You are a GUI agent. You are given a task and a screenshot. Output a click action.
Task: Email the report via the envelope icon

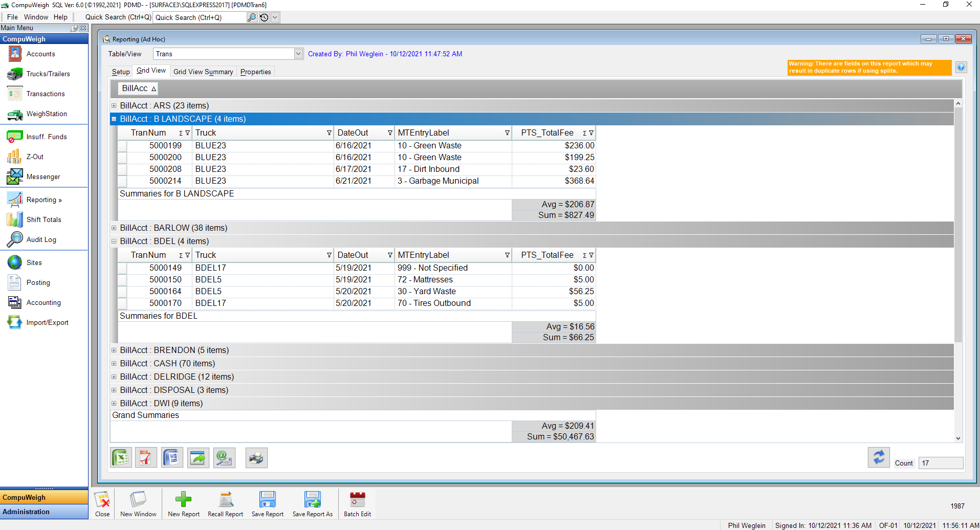click(x=224, y=457)
